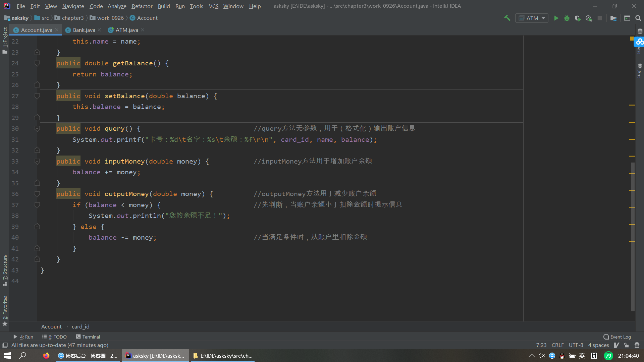Build project with hammer icon
The image size is (644, 362).
click(x=507, y=18)
